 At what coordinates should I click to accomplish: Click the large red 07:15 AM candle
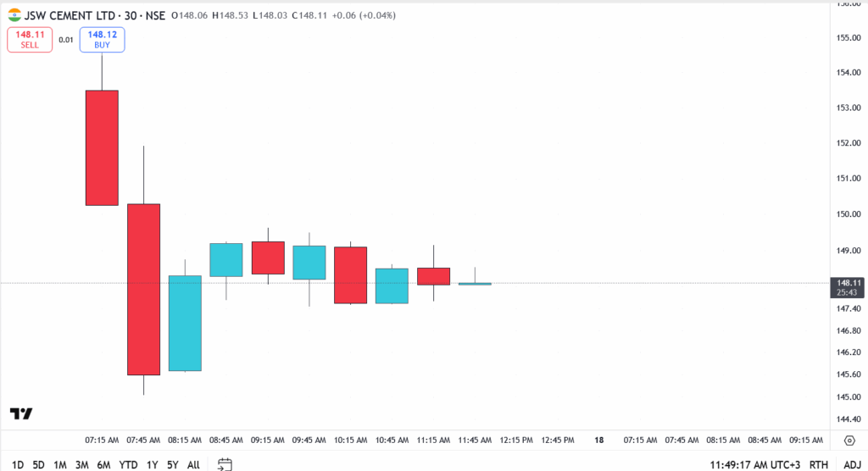pyautogui.click(x=102, y=147)
